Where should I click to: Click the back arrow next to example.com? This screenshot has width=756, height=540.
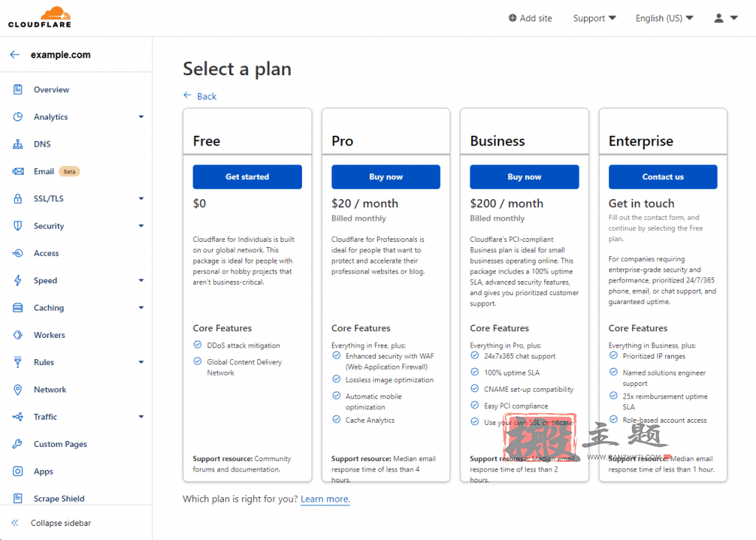[15, 55]
